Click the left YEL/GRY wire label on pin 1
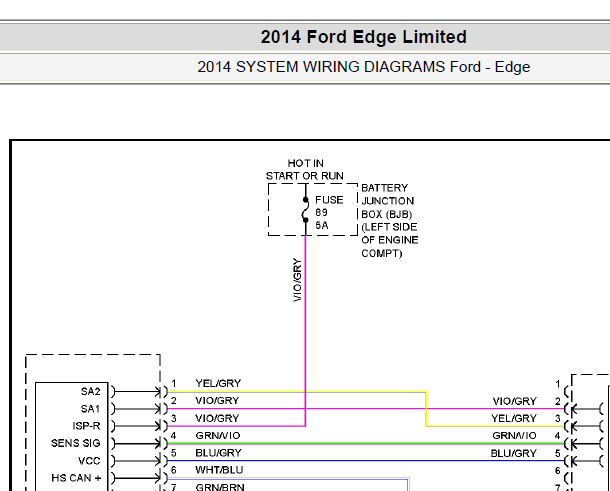 pyautogui.click(x=218, y=383)
